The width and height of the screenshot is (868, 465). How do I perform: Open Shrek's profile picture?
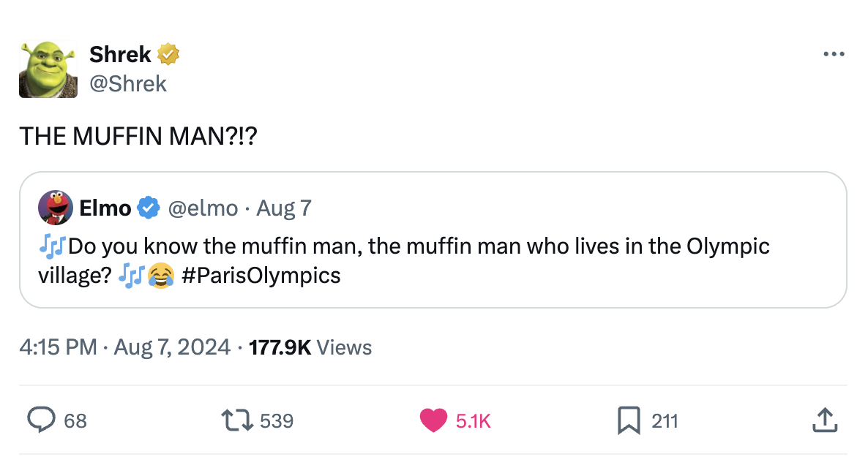point(48,69)
